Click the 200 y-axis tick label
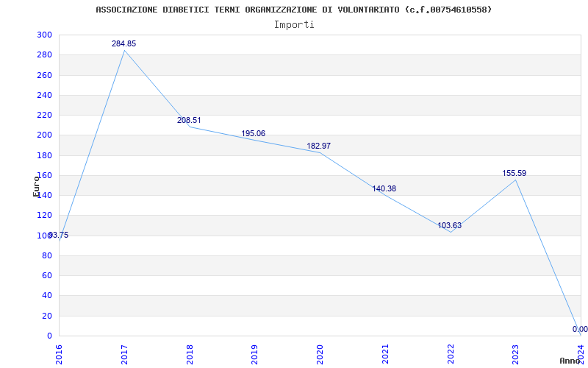 click(44, 135)
